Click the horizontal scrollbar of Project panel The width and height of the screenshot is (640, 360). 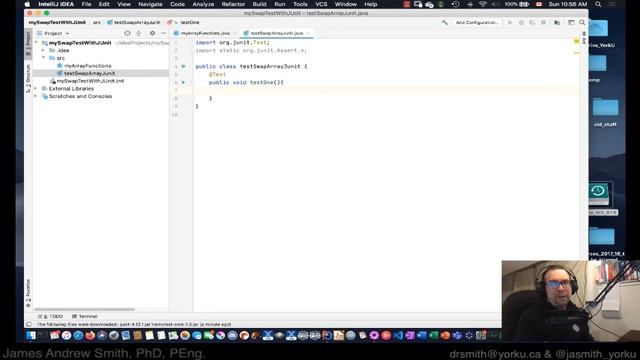[x=84, y=309]
